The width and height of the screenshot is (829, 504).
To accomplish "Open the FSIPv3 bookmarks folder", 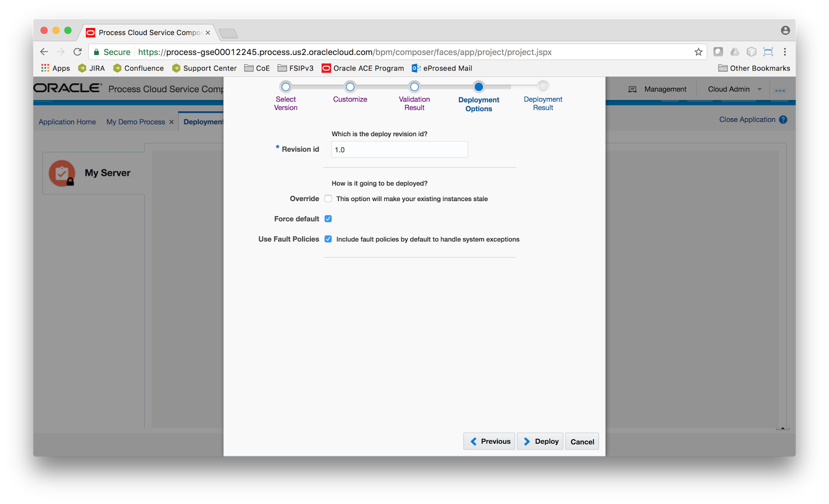I will click(x=295, y=68).
